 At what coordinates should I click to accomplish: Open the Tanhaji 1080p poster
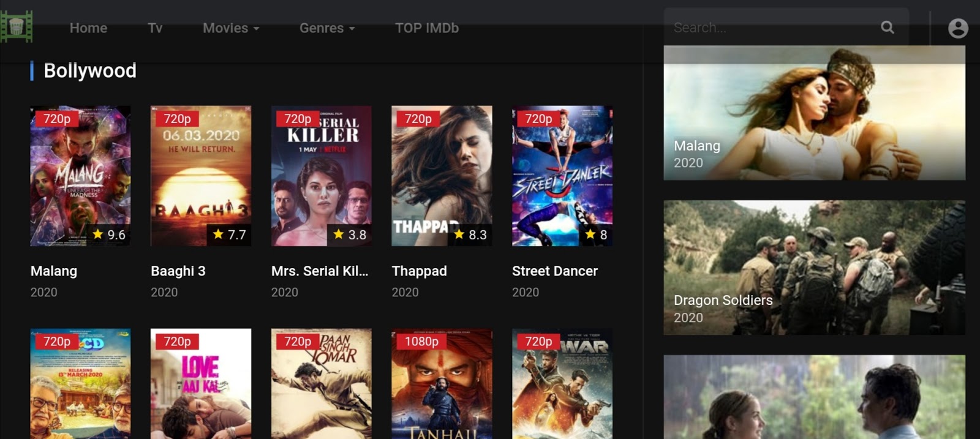tap(442, 384)
